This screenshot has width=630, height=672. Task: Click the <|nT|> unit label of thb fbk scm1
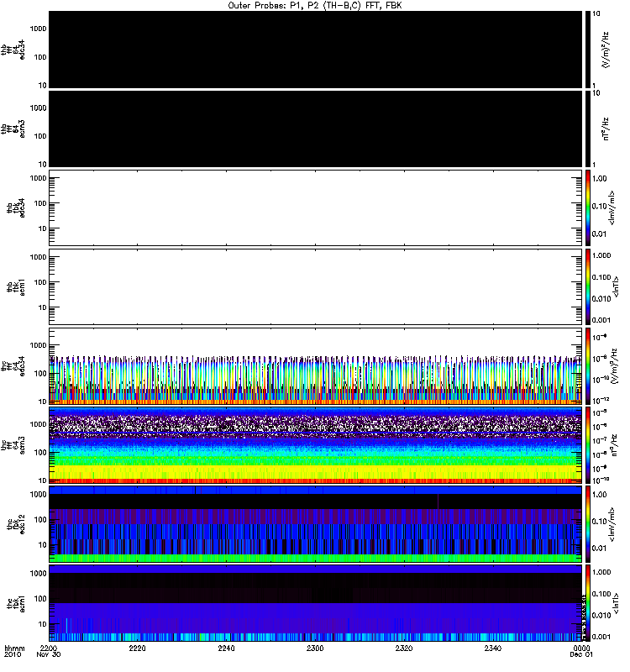click(616, 286)
